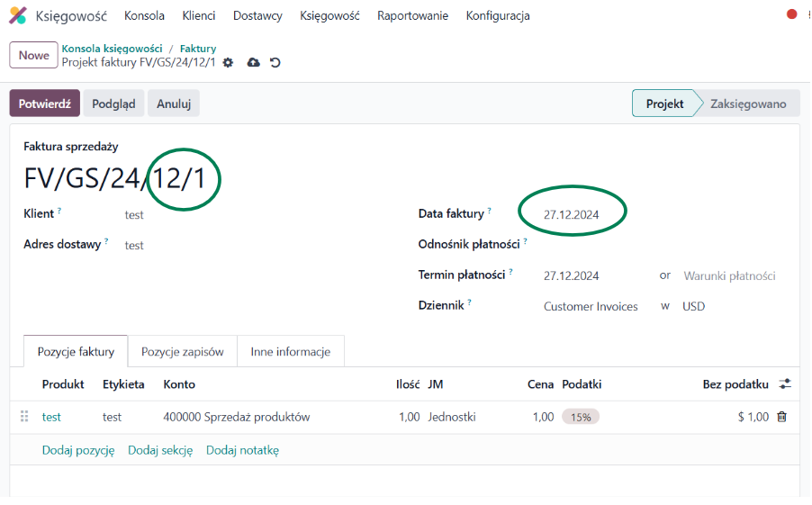Open the USD currency dropdown
Image resolution: width=812 pixels, height=505 pixels.
693,306
